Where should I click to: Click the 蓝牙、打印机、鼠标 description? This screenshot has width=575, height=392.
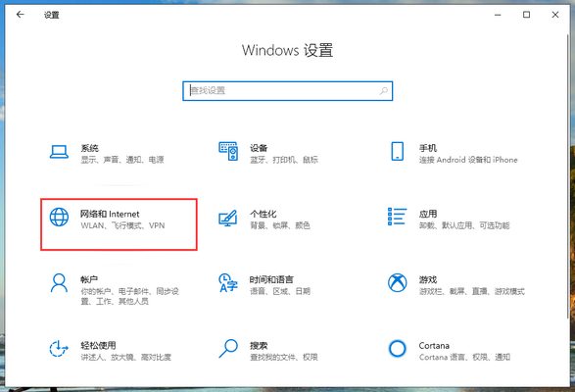284,160
